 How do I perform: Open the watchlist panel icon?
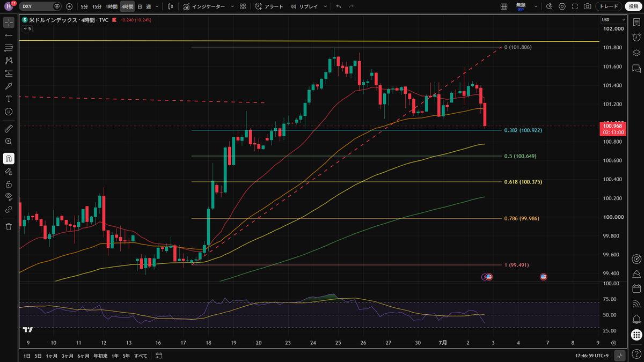636,21
